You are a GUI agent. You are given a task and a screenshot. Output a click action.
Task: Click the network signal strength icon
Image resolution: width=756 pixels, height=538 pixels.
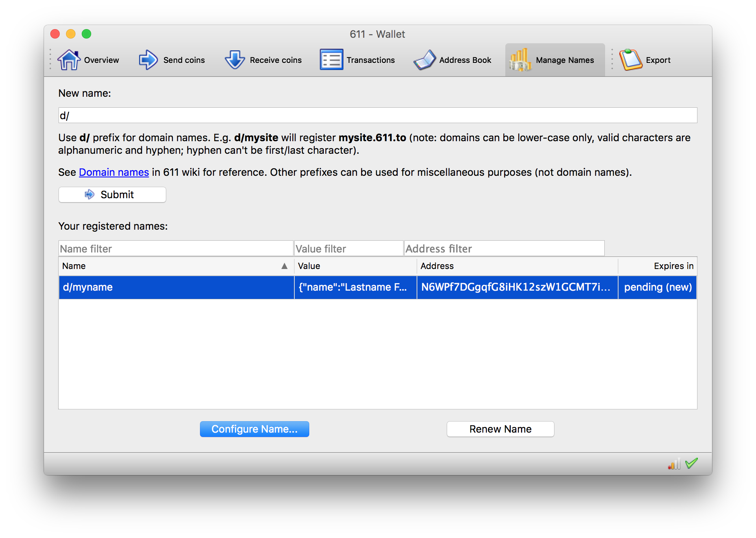[x=673, y=464]
